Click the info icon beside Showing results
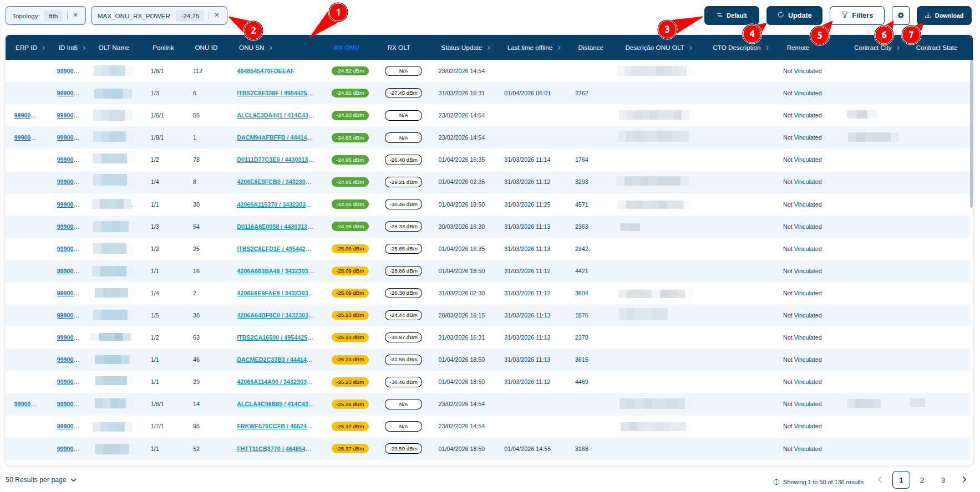 pos(776,482)
